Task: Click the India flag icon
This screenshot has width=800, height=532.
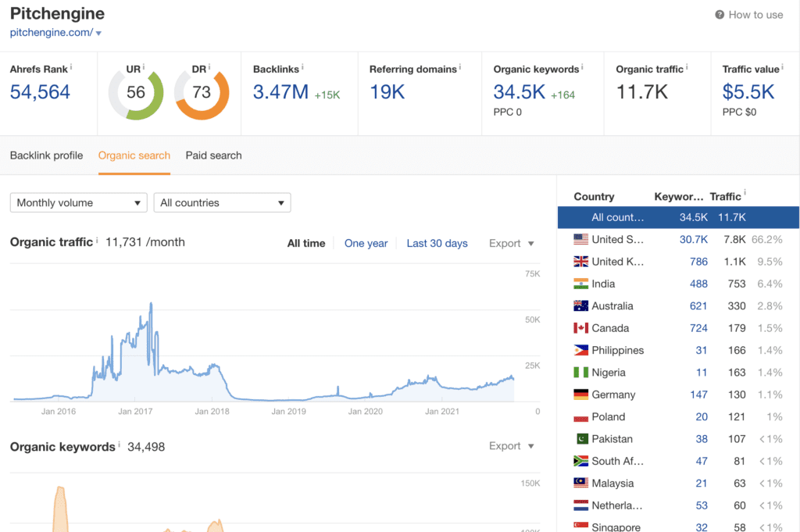Action: click(580, 284)
